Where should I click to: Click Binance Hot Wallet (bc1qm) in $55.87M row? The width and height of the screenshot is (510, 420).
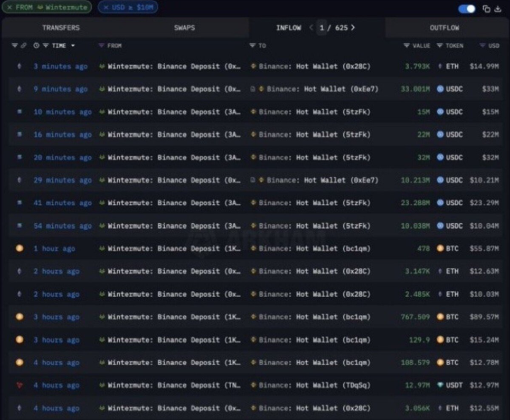pyautogui.click(x=314, y=249)
